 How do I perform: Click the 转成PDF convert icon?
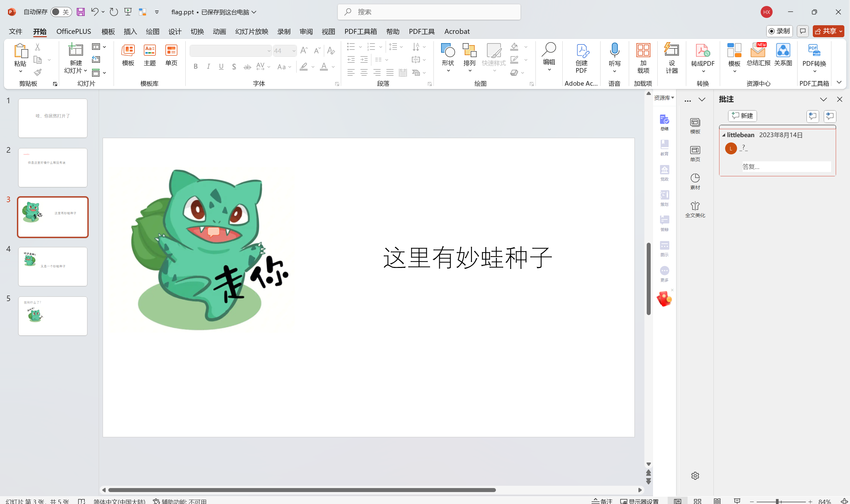(x=703, y=57)
